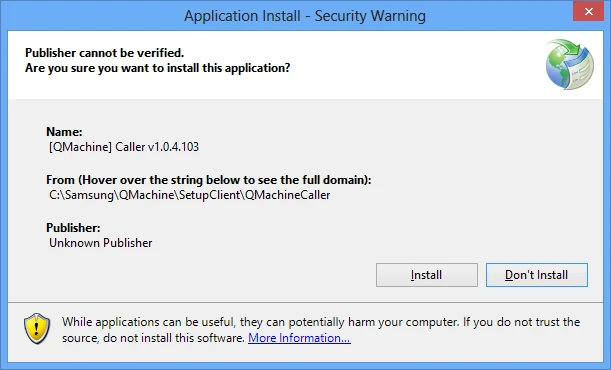The height and width of the screenshot is (370, 611).
Task: Click the Name: field label
Action: pyautogui.click(x=64, y=132)
